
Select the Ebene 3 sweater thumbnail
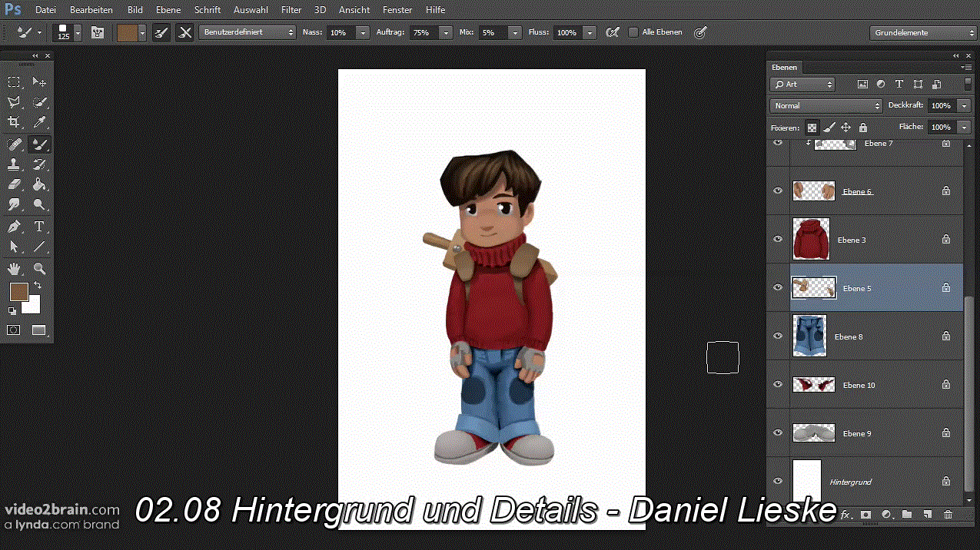811,239
